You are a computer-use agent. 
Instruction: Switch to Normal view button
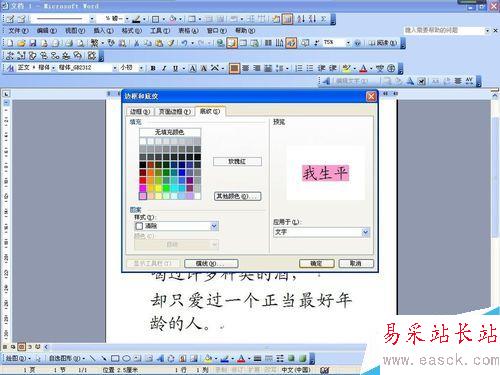(x=5, y=347)
